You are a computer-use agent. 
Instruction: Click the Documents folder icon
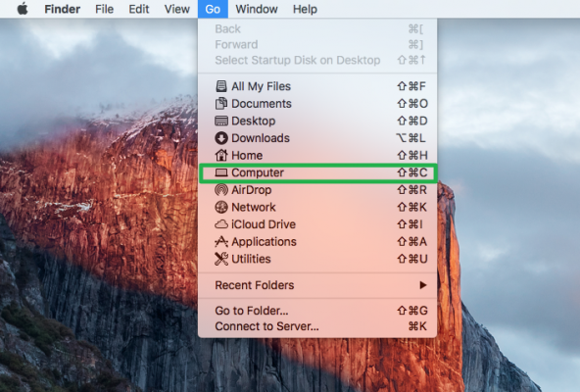pos(221,103)
